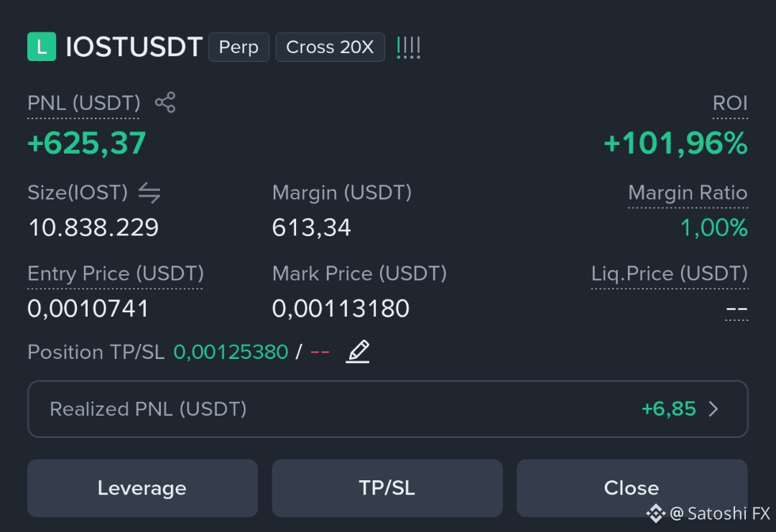Select the Cross 20X margin tag

coord(330,47)
